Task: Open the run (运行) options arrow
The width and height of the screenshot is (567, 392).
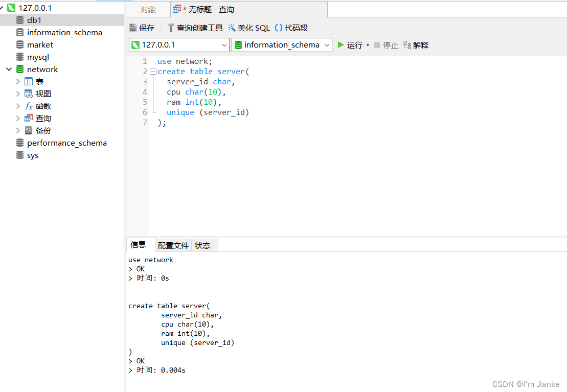Action: pos(368,45)
